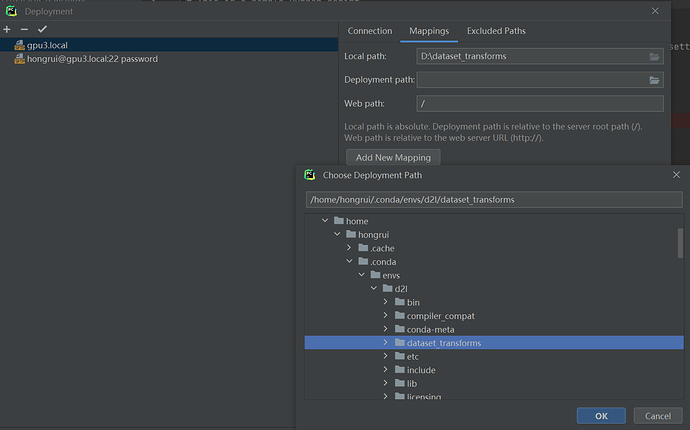Screen dimensions: 690x430
Task: Open the Mappings tab
Action: click(429, 31)
